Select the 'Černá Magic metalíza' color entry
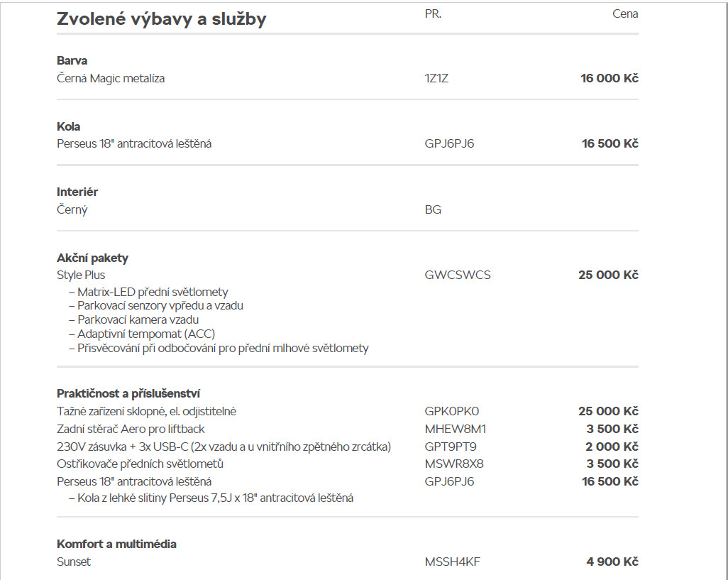The image size is (728, 580). [111, 78]
